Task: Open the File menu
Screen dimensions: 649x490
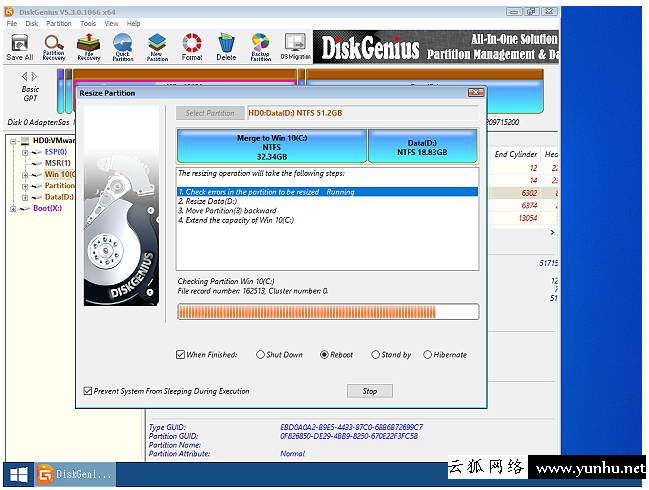Action: click(x=12, y=24)
